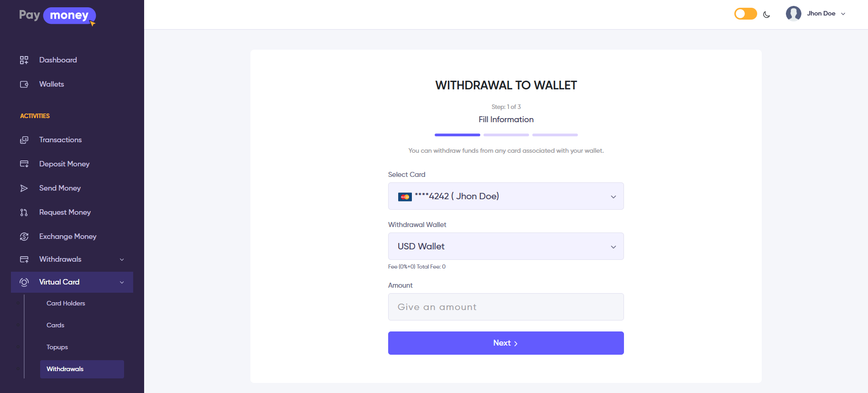Open the Select Card dropdown
The height and width of the screenshot is (393, 868).
505,196
